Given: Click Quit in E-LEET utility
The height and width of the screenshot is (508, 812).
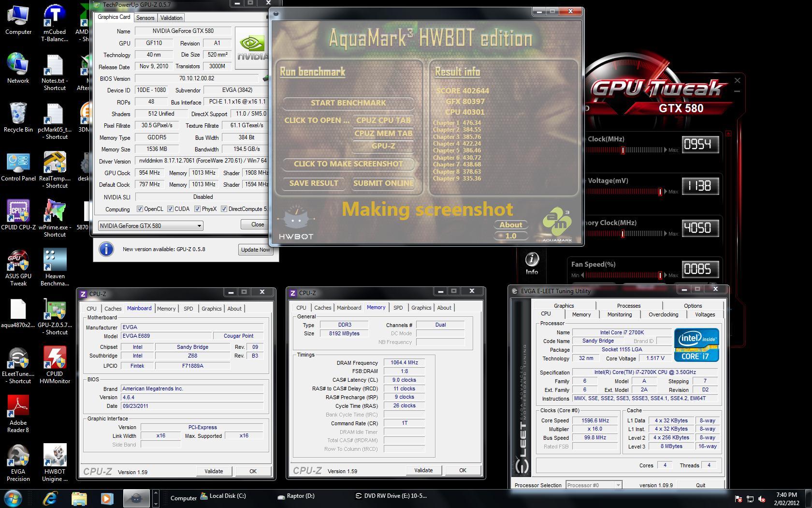Looking at the screenshot, I should pos(700,485).
